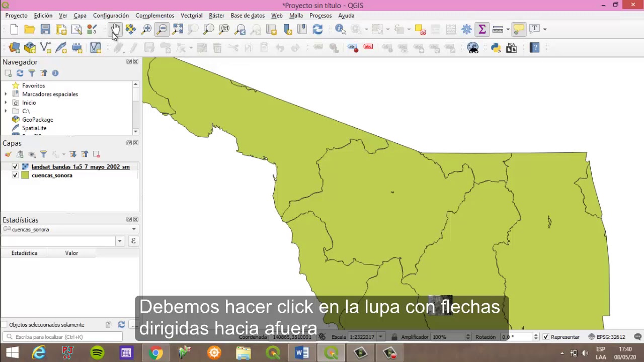Image resolution: width=644 pixels, height=362 pixels.
Task: Click the Remove Layer icon in Capas
Action: [x=96, y=154]
